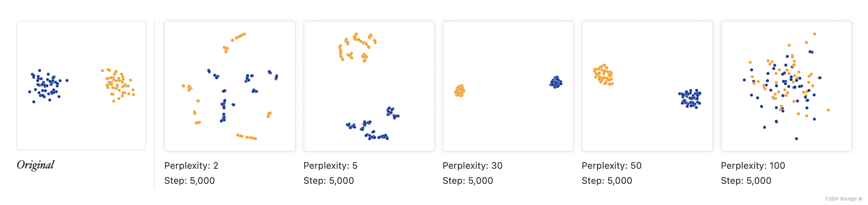Open the Perplexity 30 plot panel
The height and width of the screenshot is (205, 868).
[x=508, y=86]
